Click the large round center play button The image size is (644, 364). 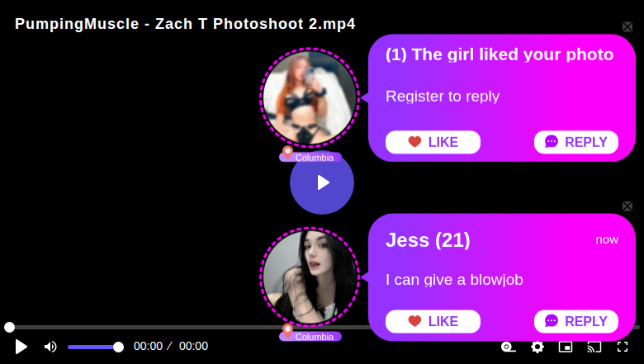coord(322,182)
